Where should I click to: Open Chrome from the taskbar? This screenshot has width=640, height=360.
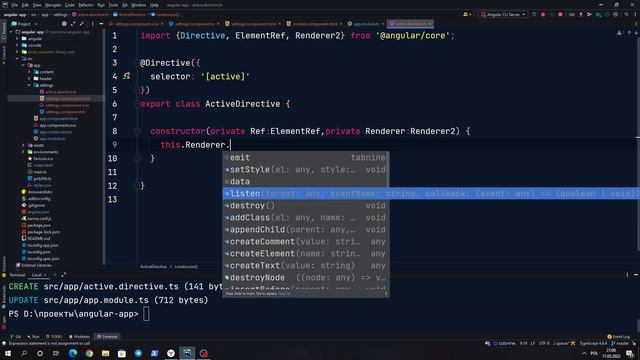click(x=89, y=353)
